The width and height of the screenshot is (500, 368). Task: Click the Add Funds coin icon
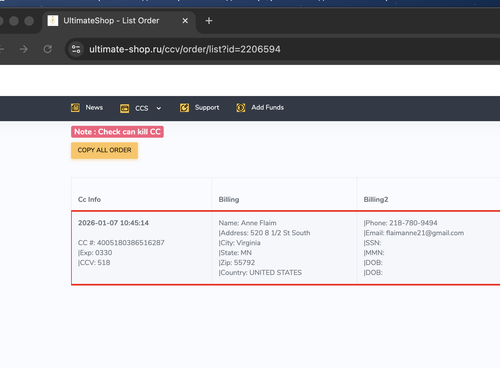click(x=241, y=108)
